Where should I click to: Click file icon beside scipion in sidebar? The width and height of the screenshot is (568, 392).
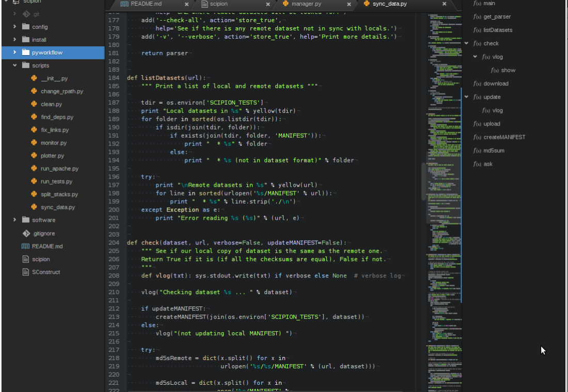tap(25, 259)
